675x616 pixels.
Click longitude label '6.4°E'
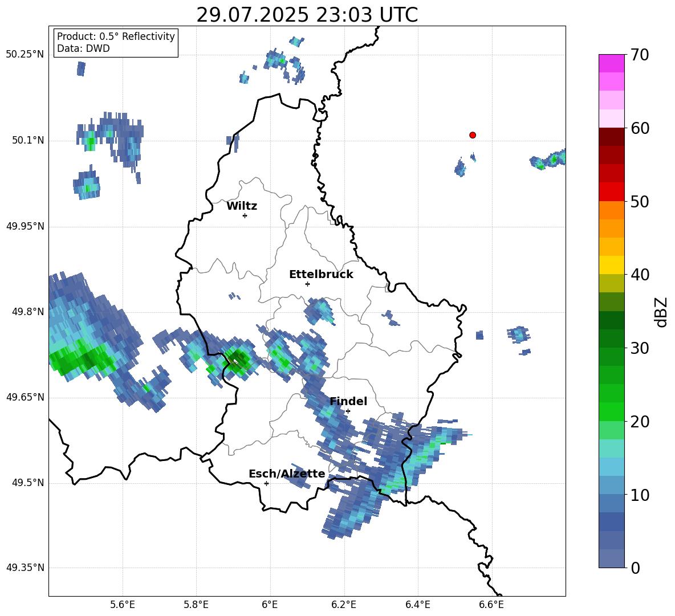click(x=417, y=605)
